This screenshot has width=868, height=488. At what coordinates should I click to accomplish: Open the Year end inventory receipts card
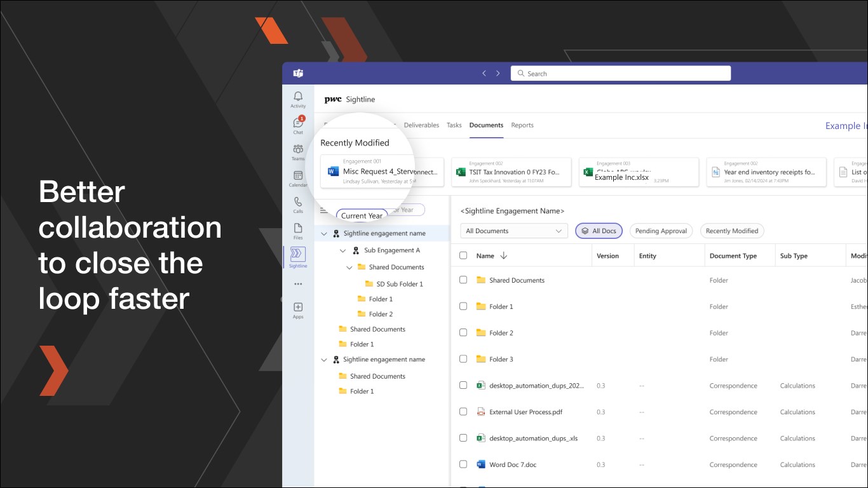point(766,172)
